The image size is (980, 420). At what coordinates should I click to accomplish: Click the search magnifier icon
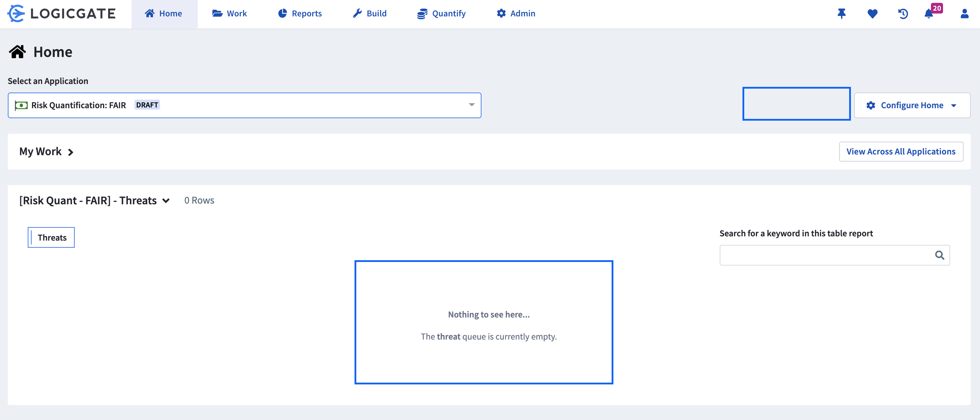coord(939,255)
